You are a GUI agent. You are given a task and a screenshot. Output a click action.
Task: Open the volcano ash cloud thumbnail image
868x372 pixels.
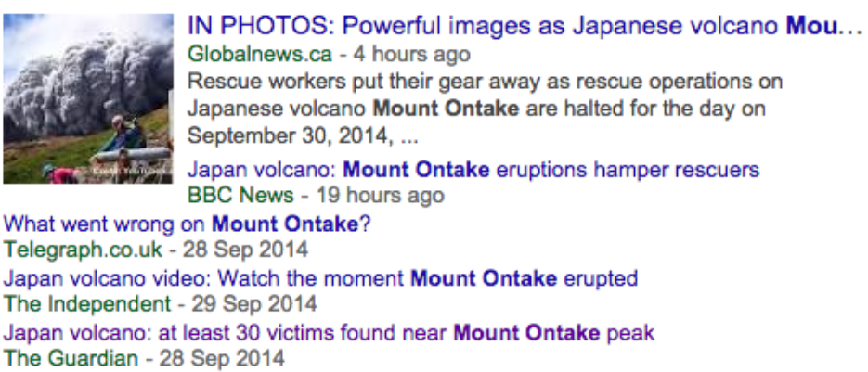[88, 97]
